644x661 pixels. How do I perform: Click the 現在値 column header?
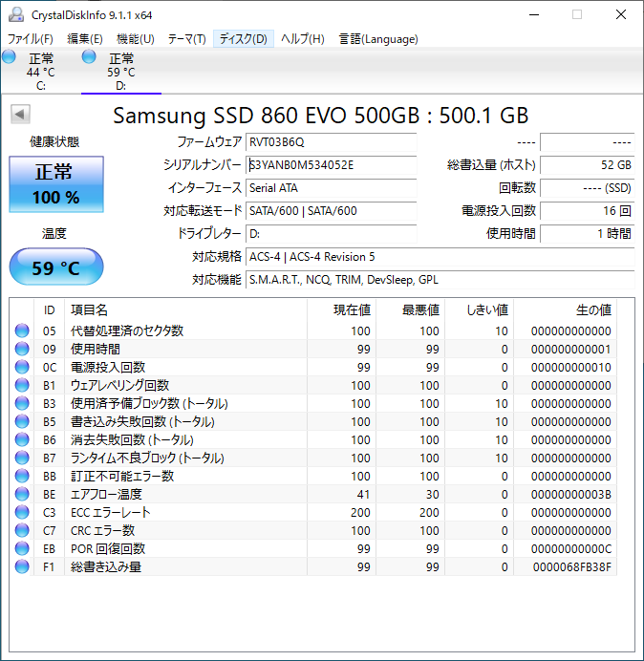[342, 310]
